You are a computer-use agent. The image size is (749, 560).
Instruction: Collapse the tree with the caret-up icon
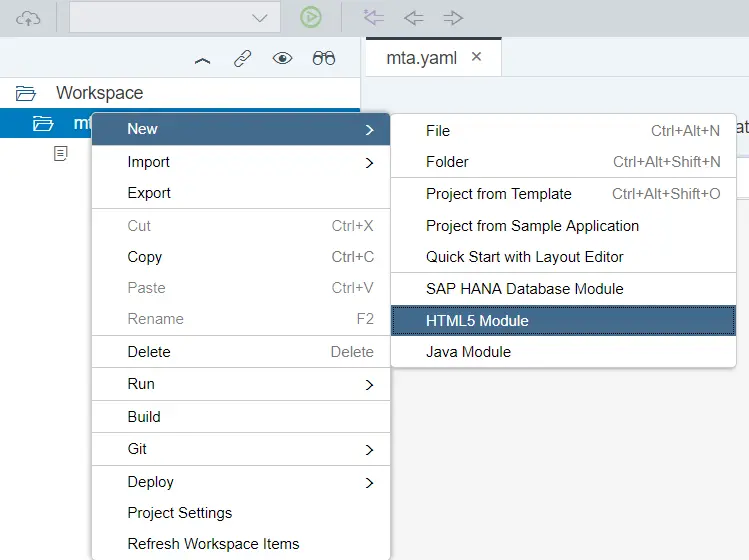[203, 60]
